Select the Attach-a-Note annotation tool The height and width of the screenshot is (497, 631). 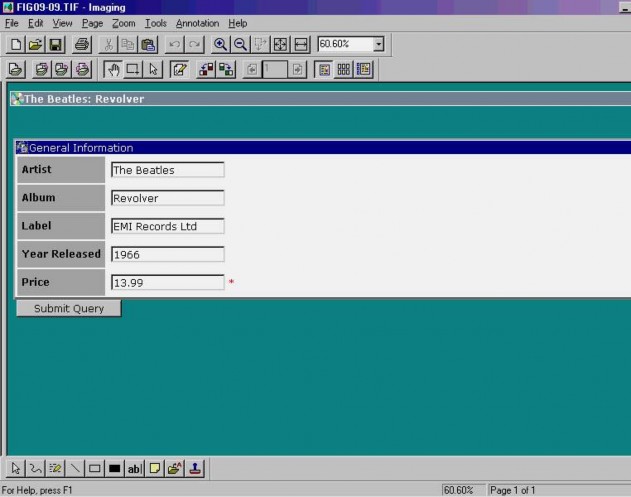point(155,468)
